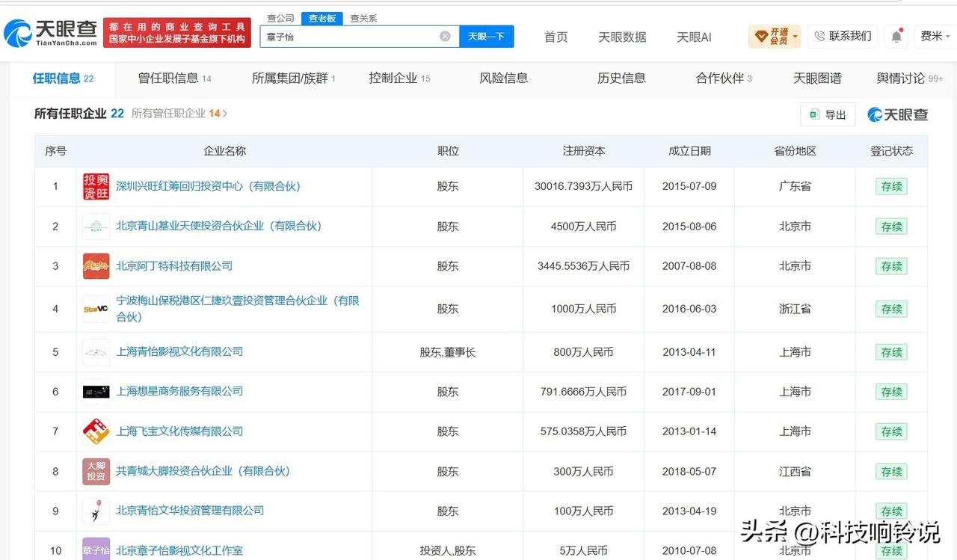Click the 存续 status badge in row 1
This screenshot has height=560, width=957.
891,187
